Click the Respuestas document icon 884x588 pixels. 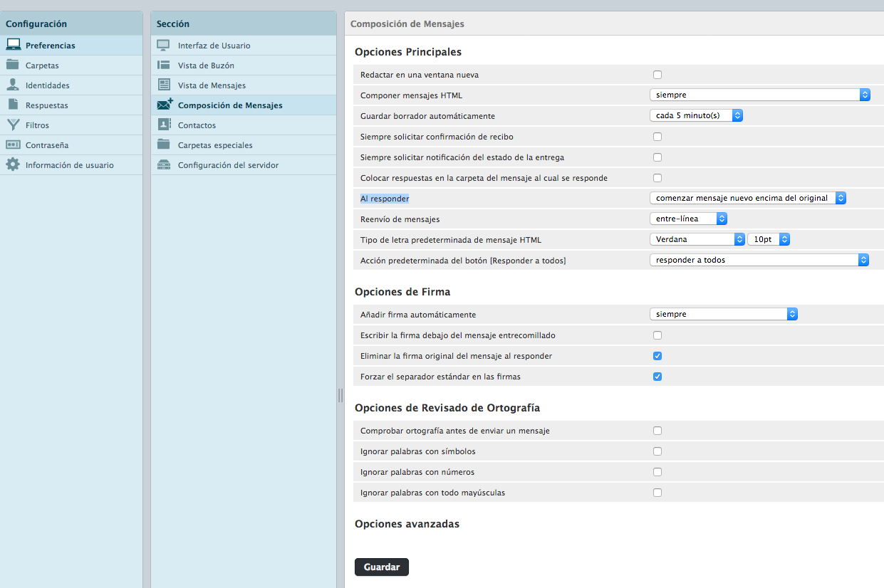(13, 105)
